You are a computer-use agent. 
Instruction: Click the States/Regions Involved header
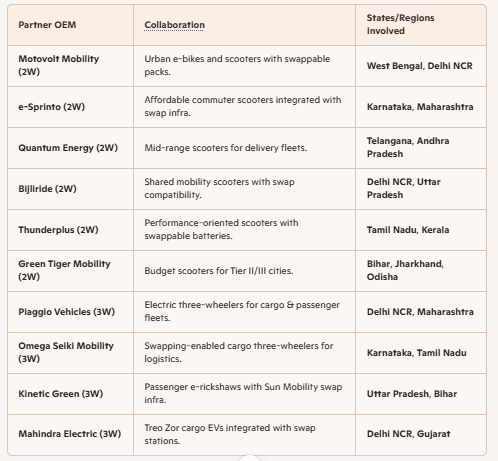coord(400,24)
